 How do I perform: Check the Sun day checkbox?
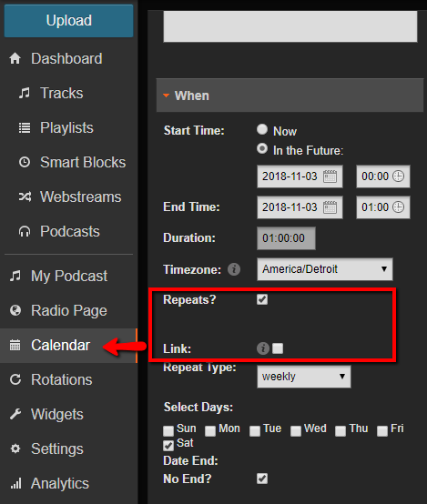click(168, 430)
